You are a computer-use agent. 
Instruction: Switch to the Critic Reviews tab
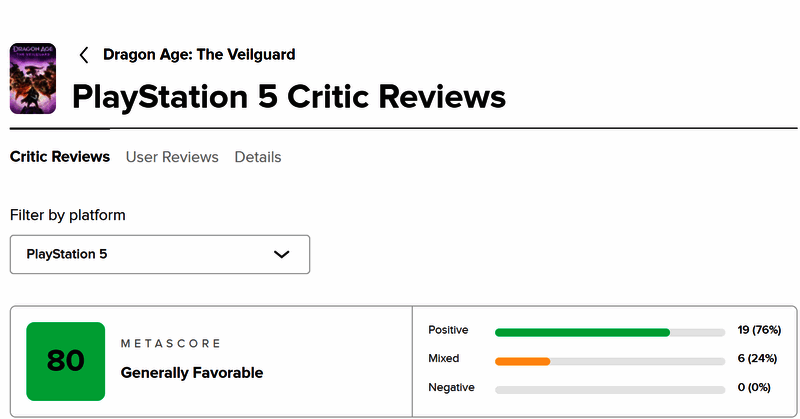coord(60,157)
